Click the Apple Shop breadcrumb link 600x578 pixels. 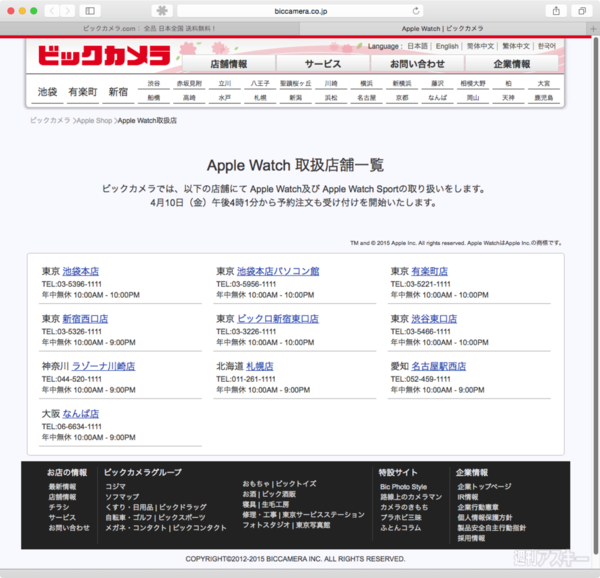click(95, 120)
